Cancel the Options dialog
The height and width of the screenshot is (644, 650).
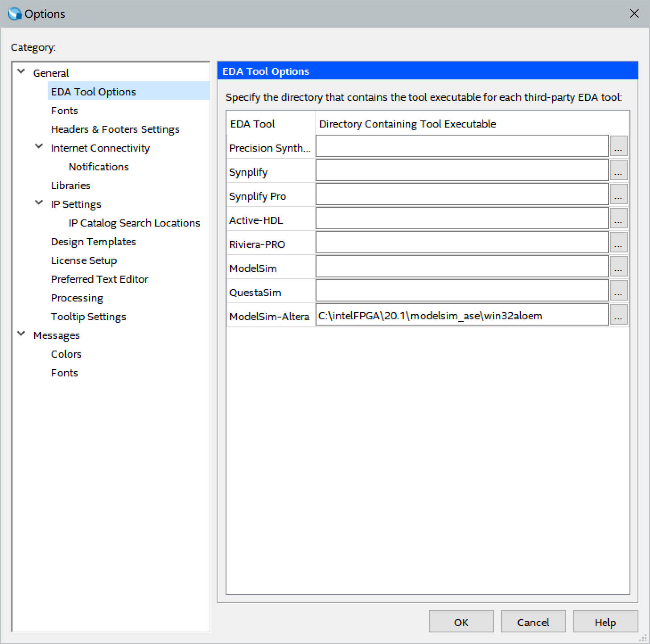[x=533, y=621]
